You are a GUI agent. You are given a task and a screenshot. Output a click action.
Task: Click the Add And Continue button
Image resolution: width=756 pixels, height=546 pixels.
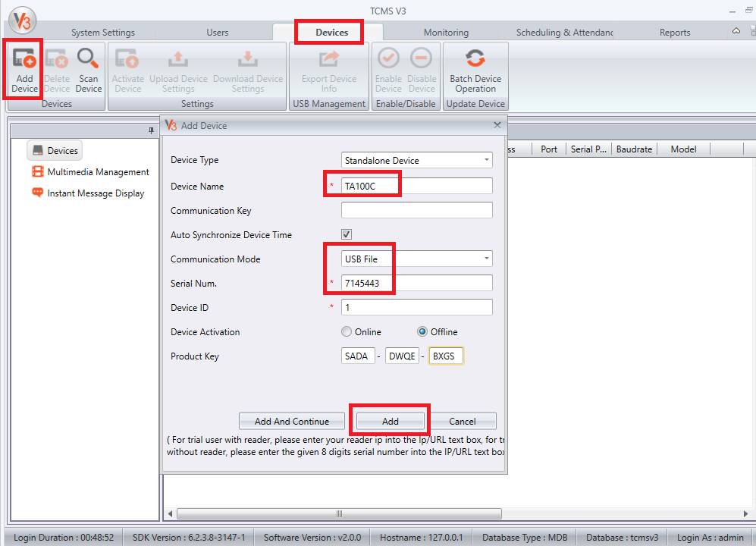[x=292, y=421]
